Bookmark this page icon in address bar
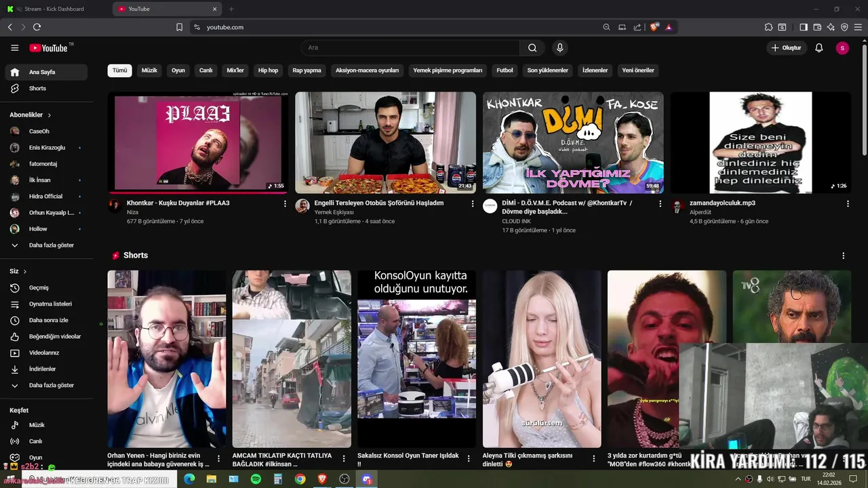This screenshot has width=868, height=488. click(x=179, y=27)
